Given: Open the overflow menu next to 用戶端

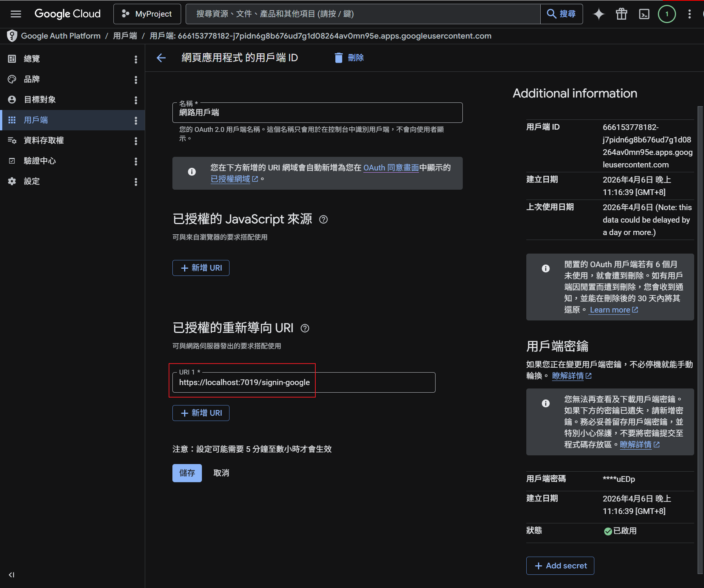Looking at the screenshot, I should click(x=136, y=120).
